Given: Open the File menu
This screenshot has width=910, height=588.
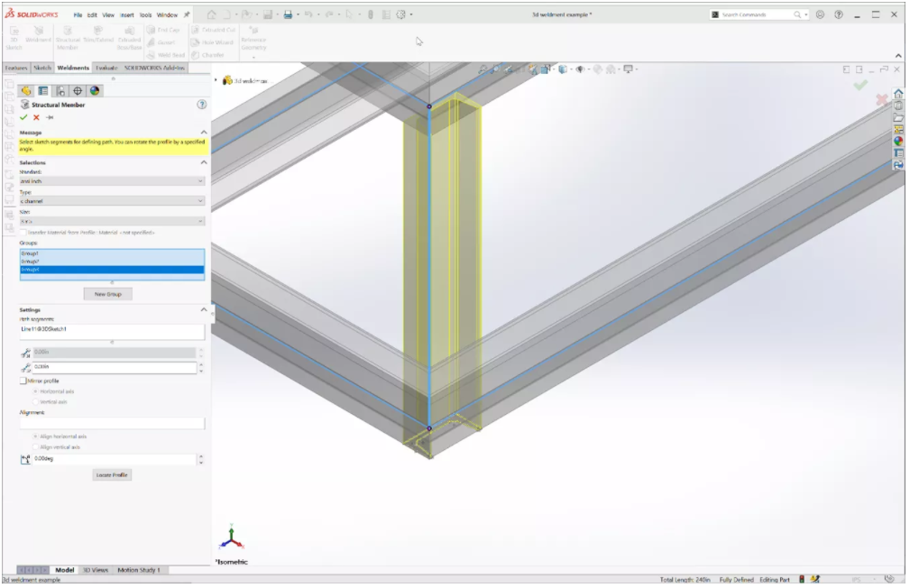Looking at the screenshot, I should click(78, 15).
